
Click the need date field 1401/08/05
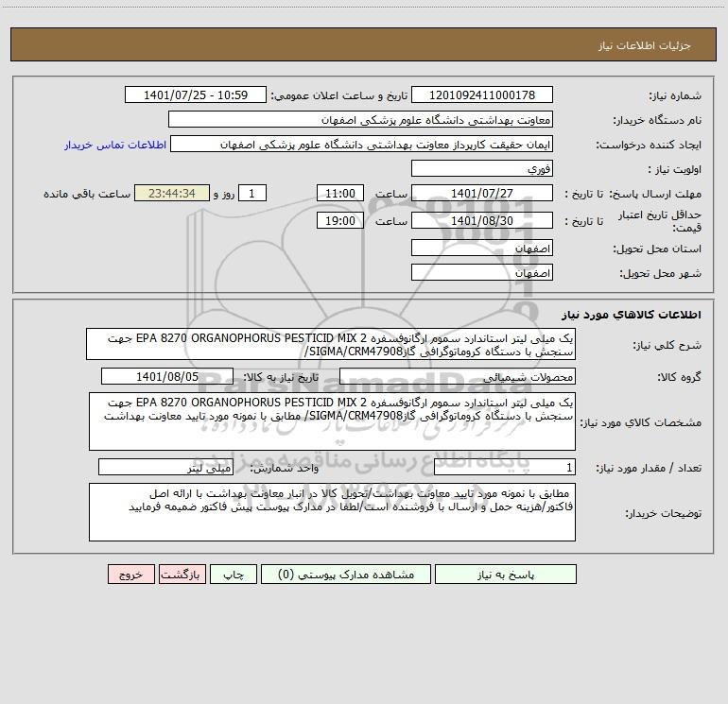pos(167,376)
